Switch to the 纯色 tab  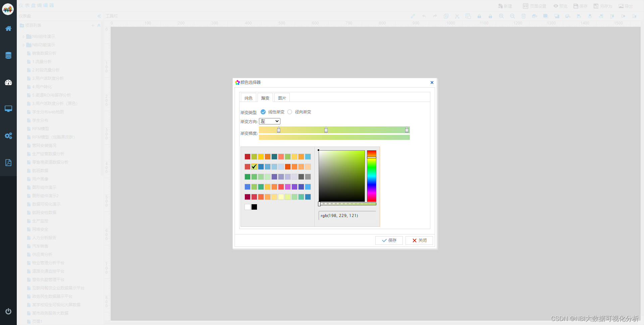pyautogui.click(x=249, y=98)
